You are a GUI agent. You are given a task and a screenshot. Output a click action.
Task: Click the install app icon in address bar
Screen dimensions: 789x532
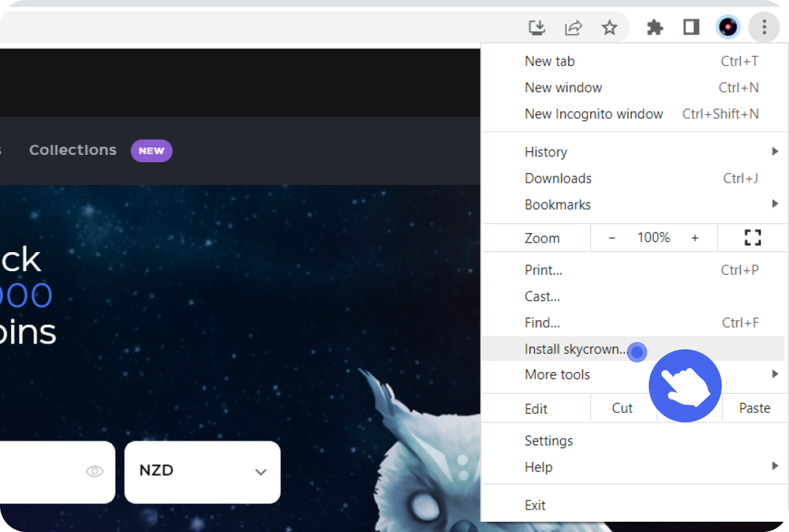click(x=537, y=27)
